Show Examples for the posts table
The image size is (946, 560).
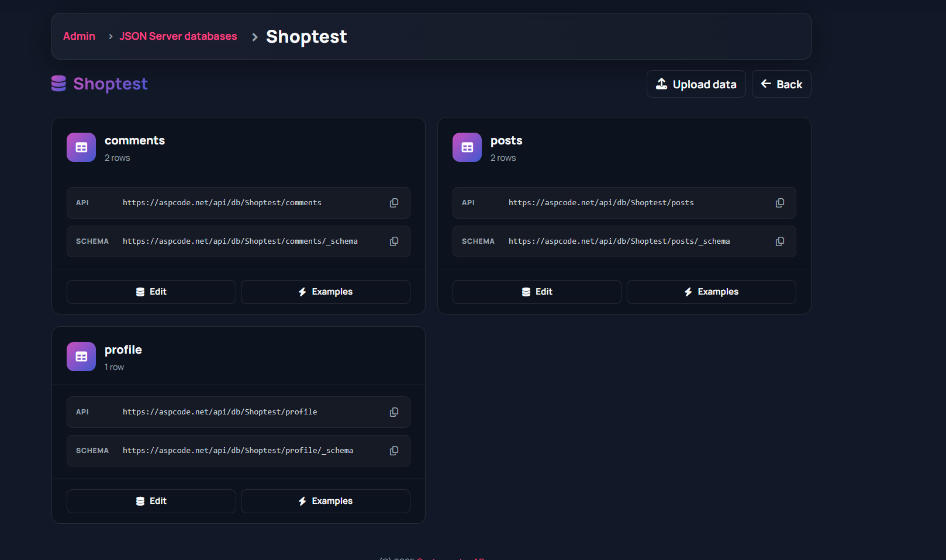pyautogui.click(x=712, y=292)
